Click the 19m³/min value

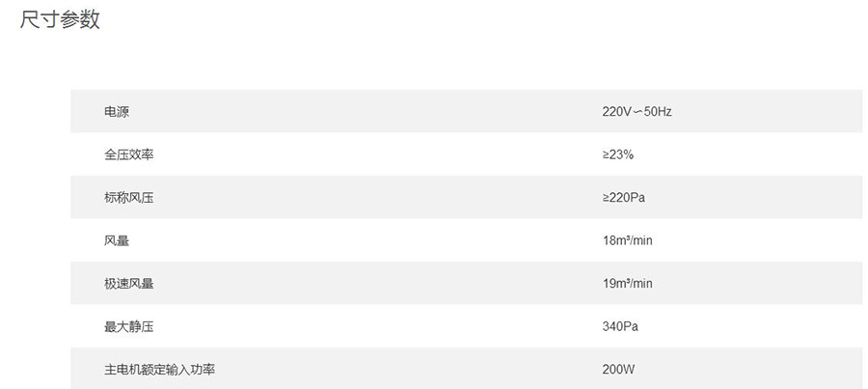pos(627,283)
